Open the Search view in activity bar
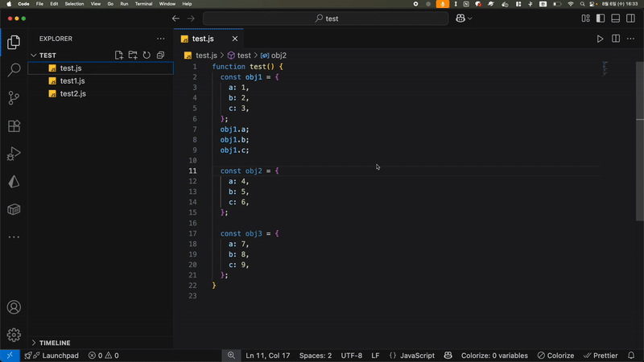 14,71
